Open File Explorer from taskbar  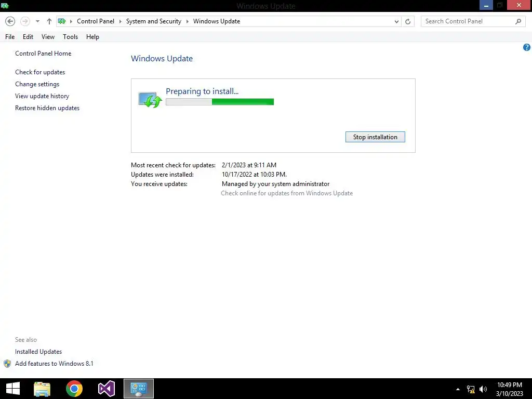(x=42, y=389)
